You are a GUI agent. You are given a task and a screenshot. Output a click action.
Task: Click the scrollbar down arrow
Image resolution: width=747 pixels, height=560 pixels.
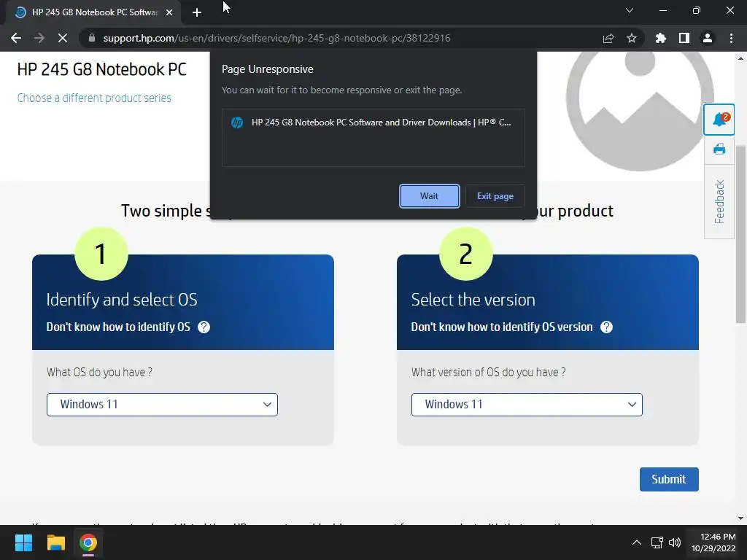[x=740, y=518]
